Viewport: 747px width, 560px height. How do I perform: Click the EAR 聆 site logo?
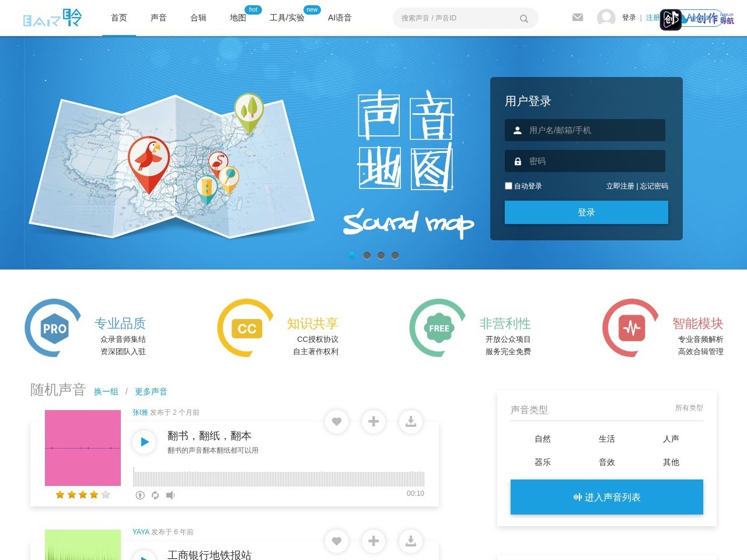point(53,18)
